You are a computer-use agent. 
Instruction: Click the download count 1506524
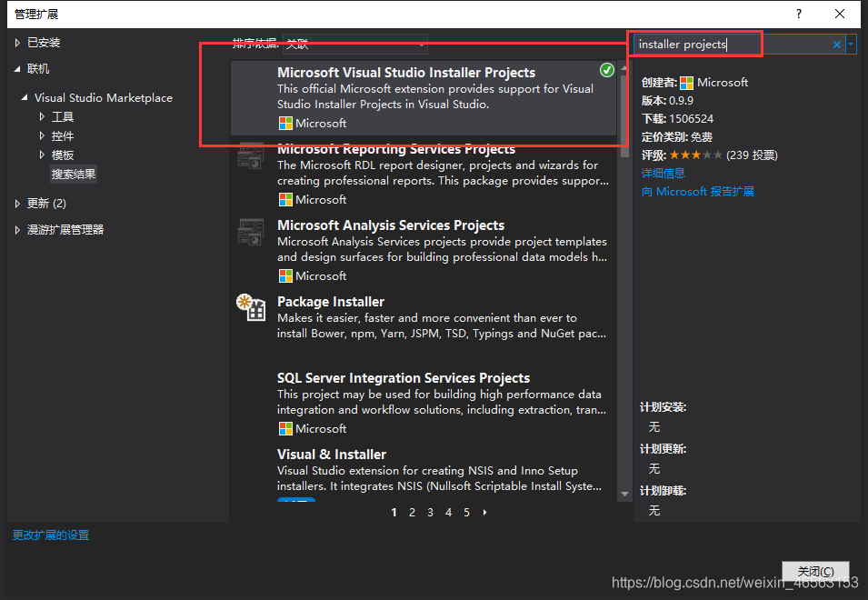(691, 119)
